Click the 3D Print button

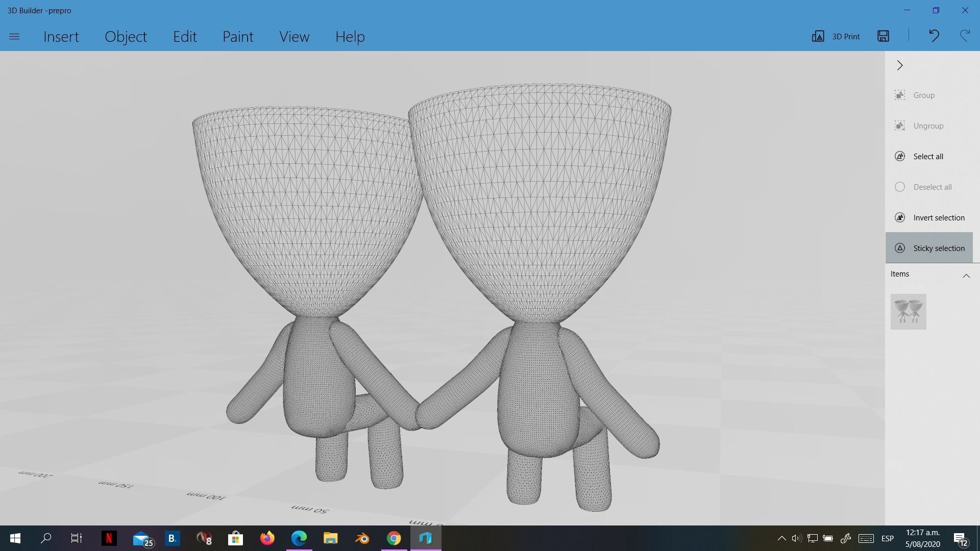(x=836, y=36)
